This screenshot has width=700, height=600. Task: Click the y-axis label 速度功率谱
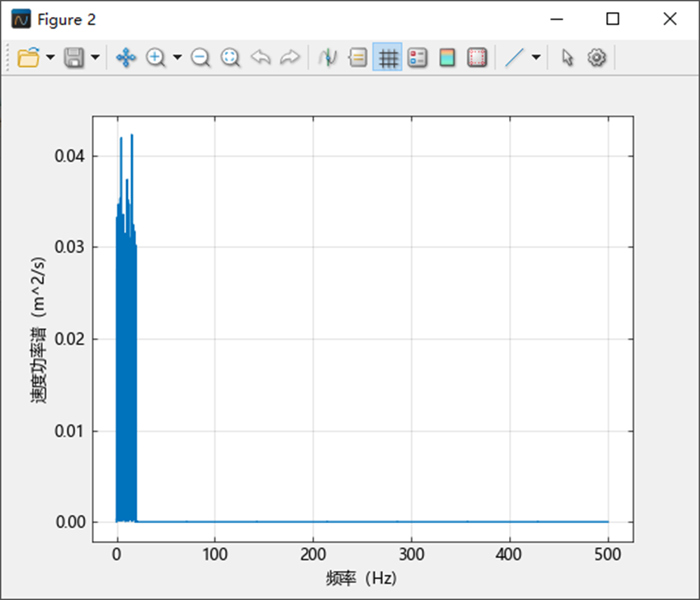[38, 330]
